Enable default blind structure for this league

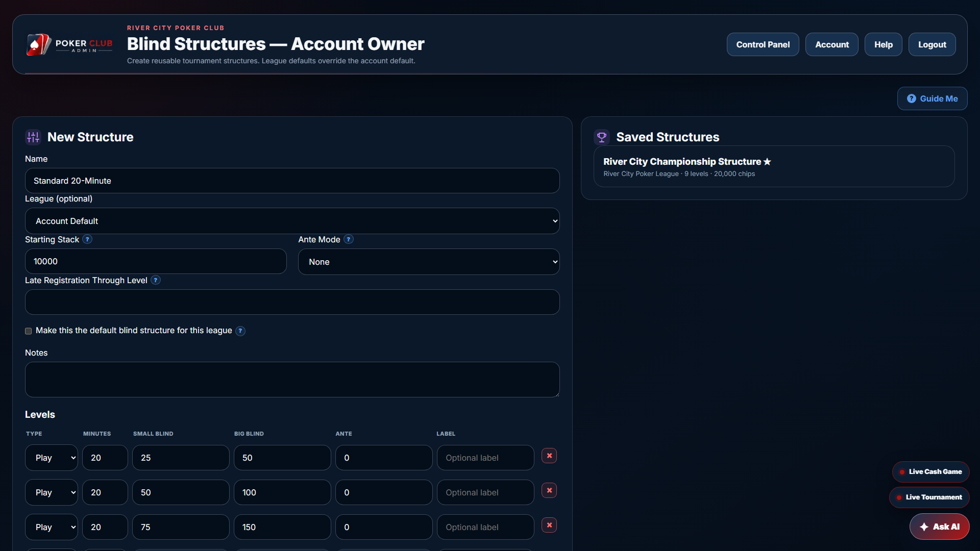click(x=29, y=331)
